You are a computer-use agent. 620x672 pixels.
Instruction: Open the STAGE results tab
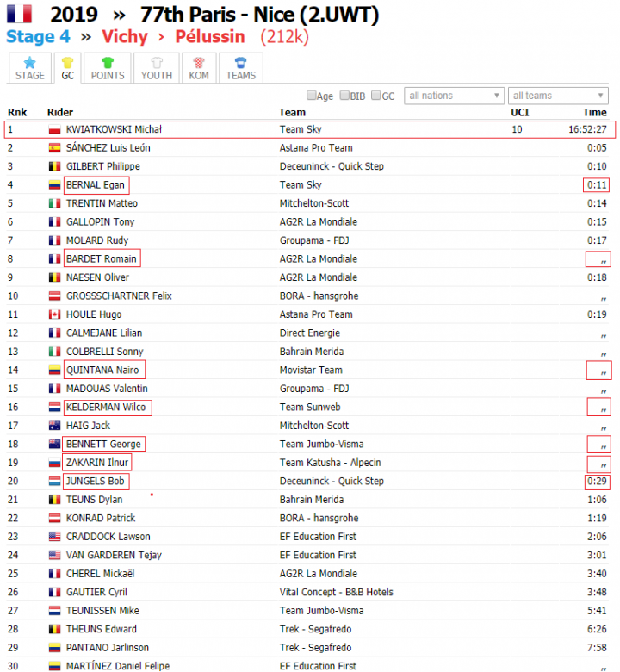click(29, 68)
